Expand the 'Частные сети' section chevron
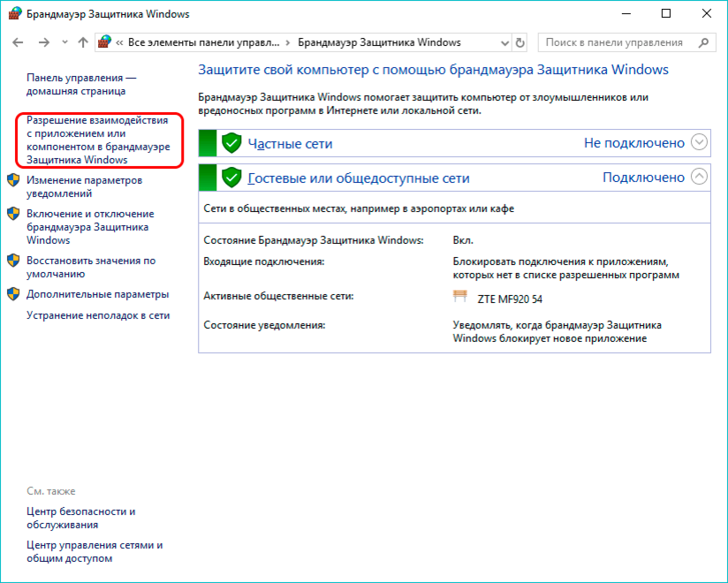Screen dimensions: 728x583 (699, 142)
